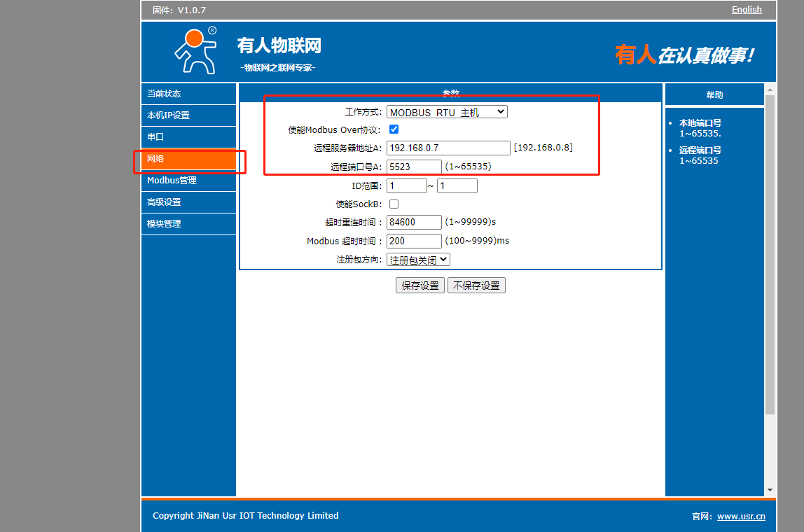
Task: Switch language to English
Action: click(747, 10)
